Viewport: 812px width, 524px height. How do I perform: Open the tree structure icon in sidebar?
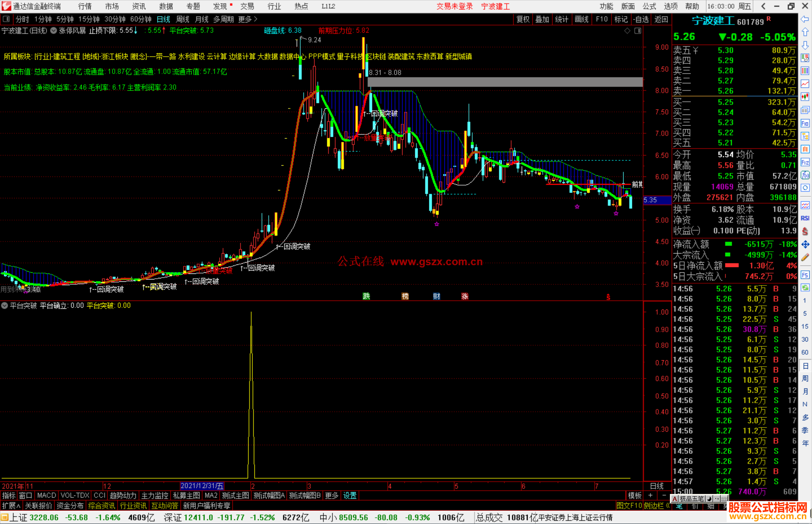805,136
